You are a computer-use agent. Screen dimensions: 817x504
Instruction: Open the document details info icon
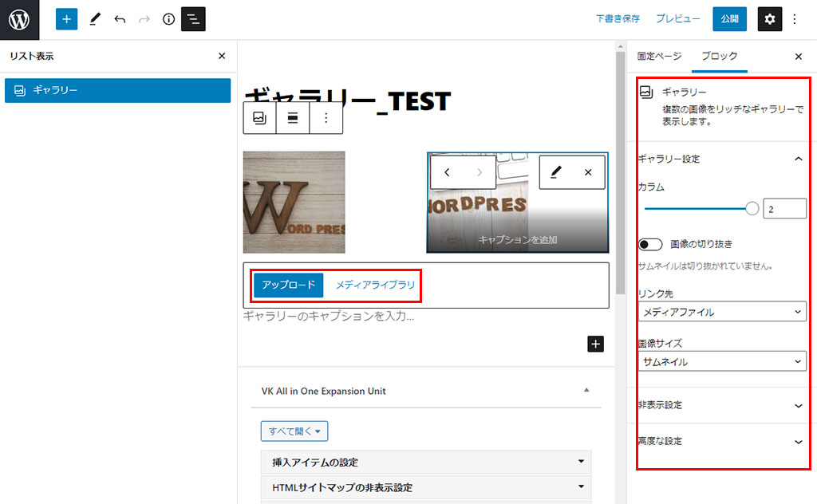[168, 19]
